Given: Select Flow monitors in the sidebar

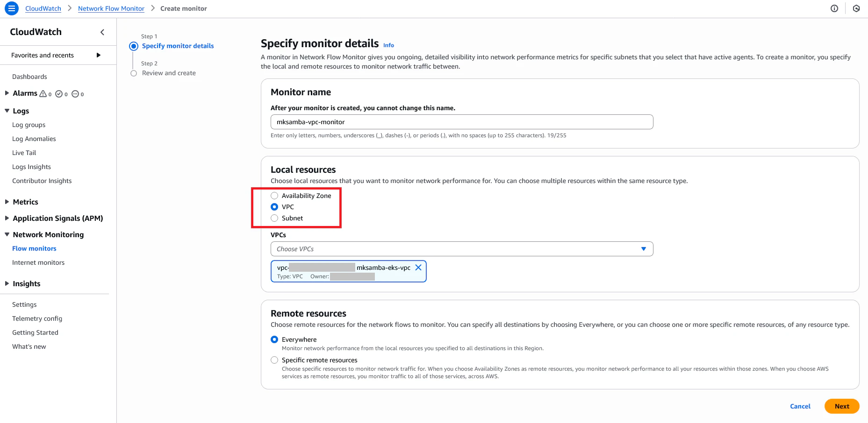Looking at the screenshot, I should (34, 248).
